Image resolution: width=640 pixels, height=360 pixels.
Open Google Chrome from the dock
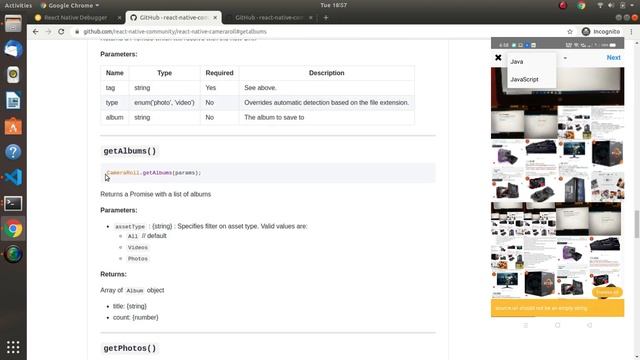coord(13,229)
